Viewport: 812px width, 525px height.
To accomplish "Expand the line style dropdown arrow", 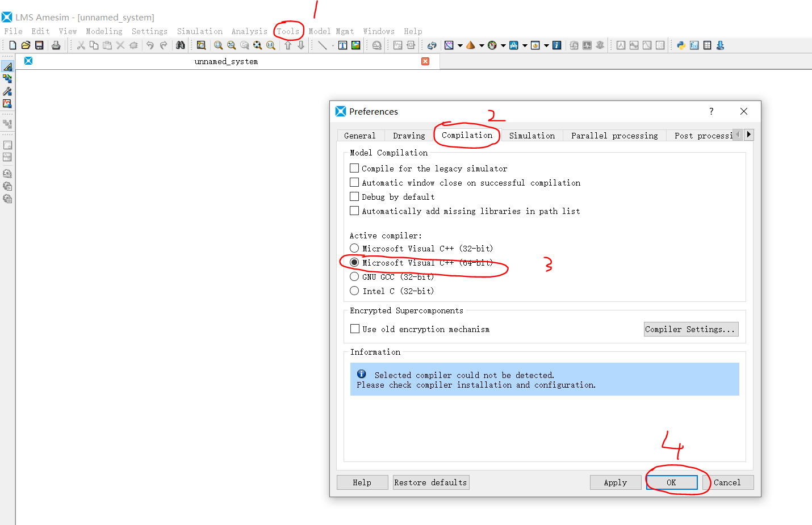I will click(x=333, y=45).
